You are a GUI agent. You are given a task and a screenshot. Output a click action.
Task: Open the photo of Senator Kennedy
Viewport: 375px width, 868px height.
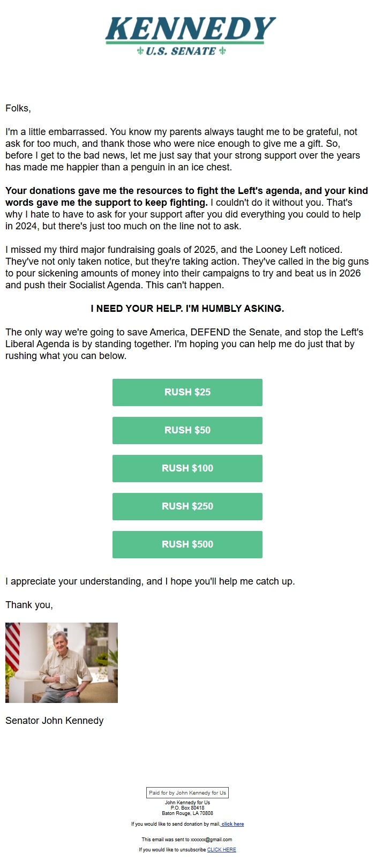click(x=62, y=662)
